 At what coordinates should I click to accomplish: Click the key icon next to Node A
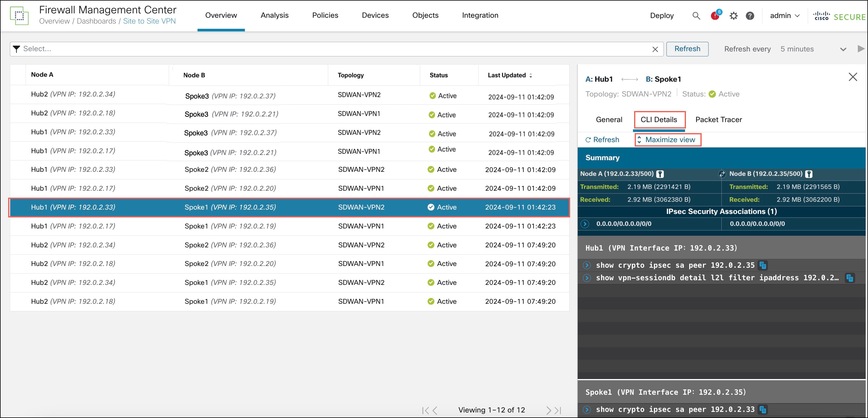pyautogui.click(x=659, y=174)
